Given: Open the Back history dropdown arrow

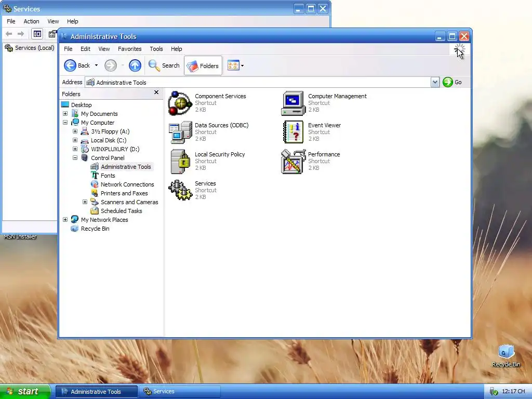Looking at the screenshot, I should point(96,65).
